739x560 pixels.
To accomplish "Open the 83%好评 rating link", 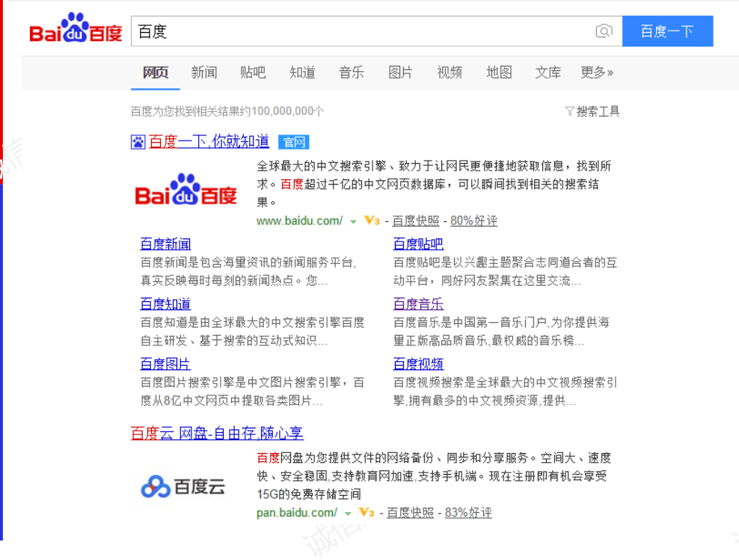I will click(x=468, y=513).
